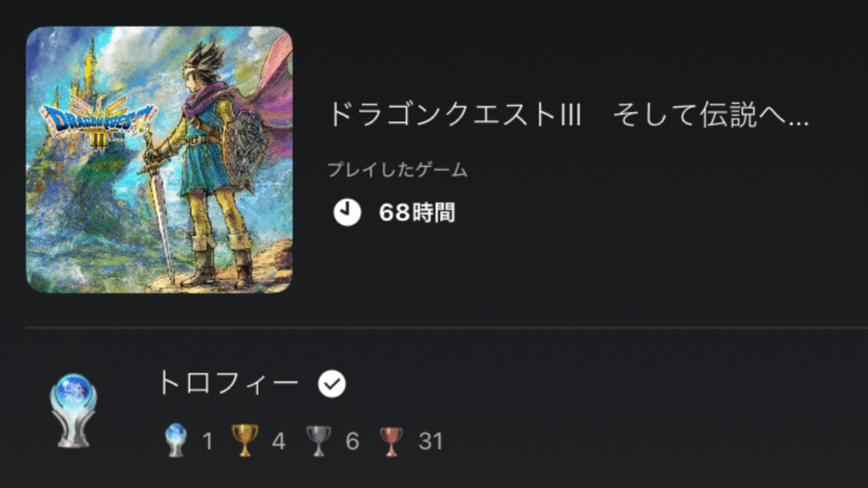Toggle the checkmark beside トロフィー

331,384
